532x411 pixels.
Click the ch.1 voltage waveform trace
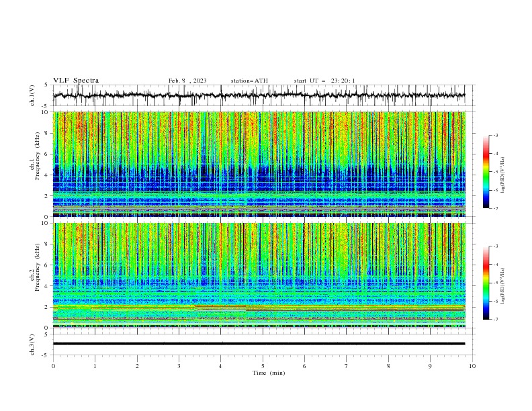[x=259, y=95]
